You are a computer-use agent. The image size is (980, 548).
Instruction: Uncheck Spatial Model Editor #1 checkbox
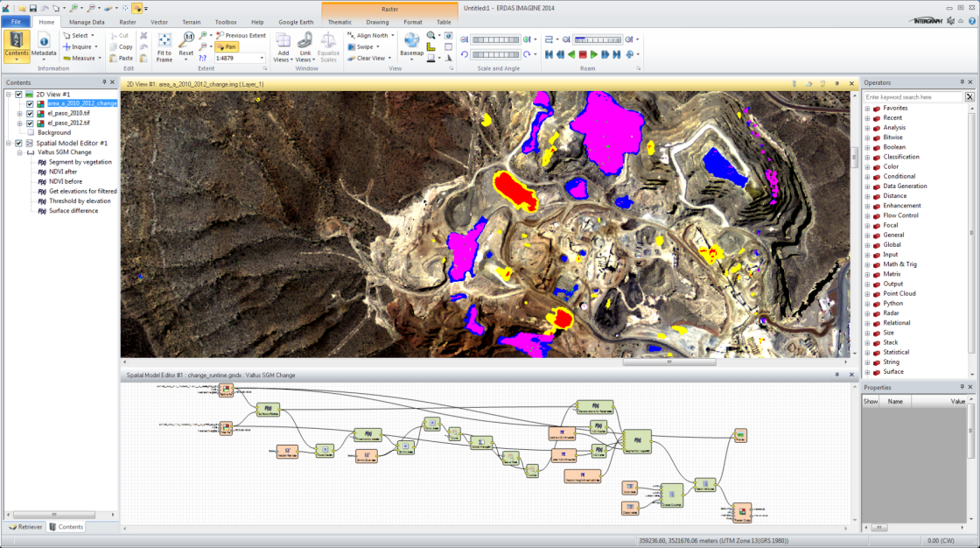coord(18,143)
